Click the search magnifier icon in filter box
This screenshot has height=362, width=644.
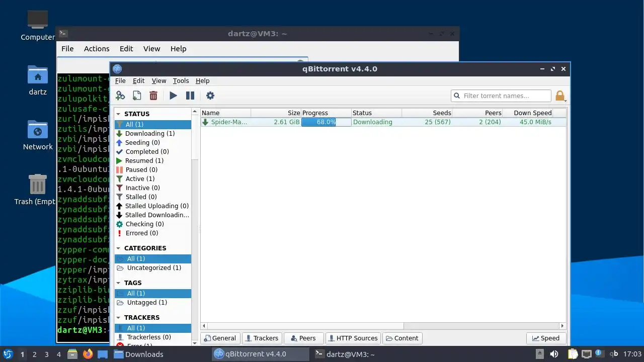click(457, 96)
